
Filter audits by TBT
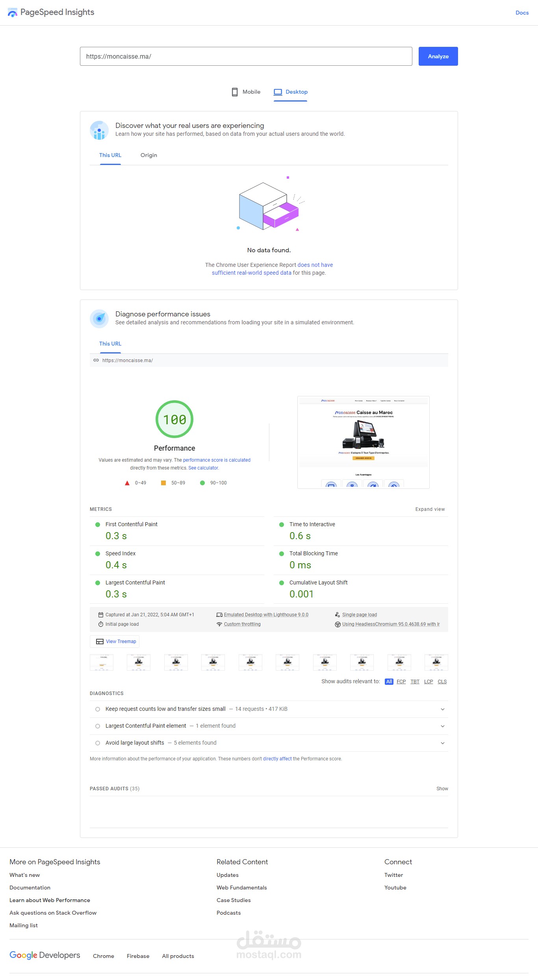coord(415,682)
